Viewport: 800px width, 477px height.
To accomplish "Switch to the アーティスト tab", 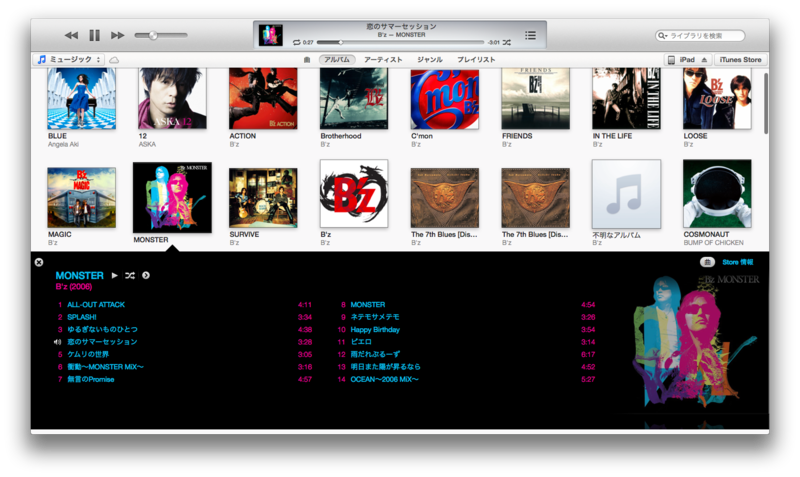I will 383,60.
